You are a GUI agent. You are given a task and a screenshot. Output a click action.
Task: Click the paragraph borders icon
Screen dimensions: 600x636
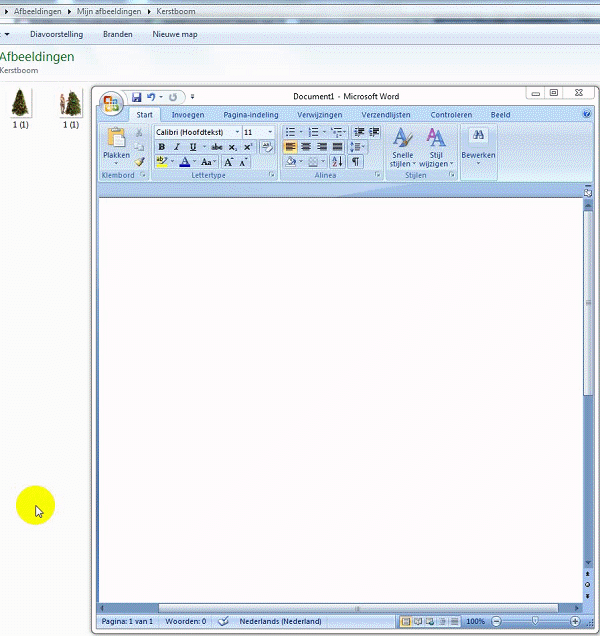[x=313, y=162]
